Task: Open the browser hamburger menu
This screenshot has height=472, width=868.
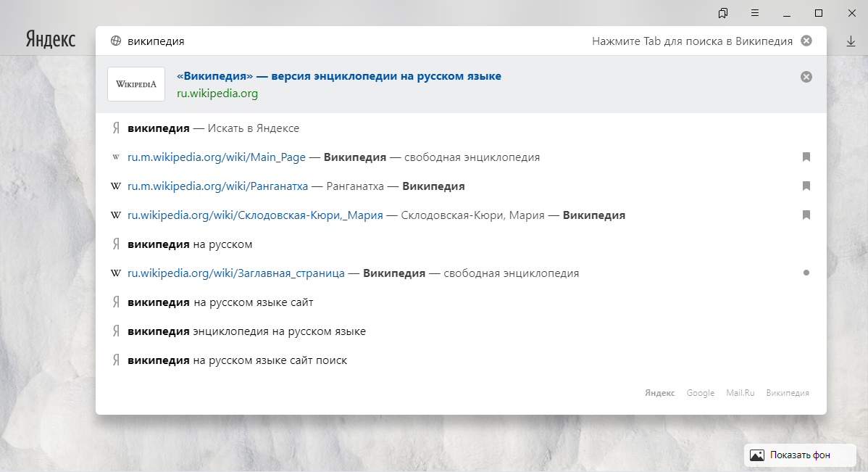Action: coord(755,13)
